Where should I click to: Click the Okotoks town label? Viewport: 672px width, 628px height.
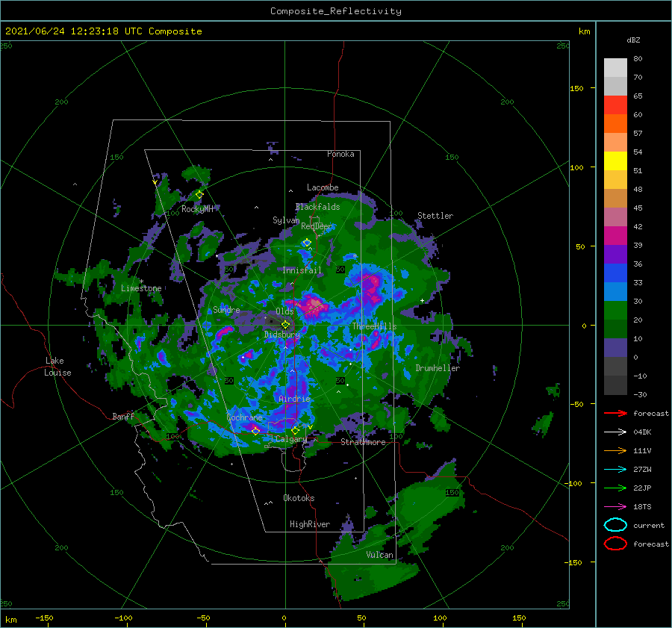click(299, 498)
